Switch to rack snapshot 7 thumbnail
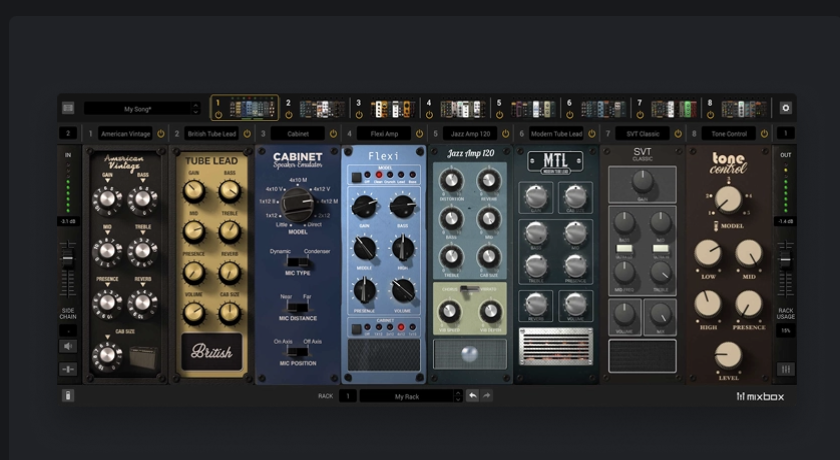The width and height of the screenshot is (840, 460). click(673, 109)
